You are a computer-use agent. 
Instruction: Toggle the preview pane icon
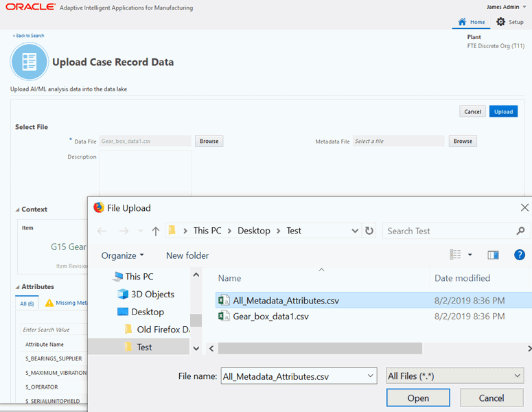[x=493, y=255]
